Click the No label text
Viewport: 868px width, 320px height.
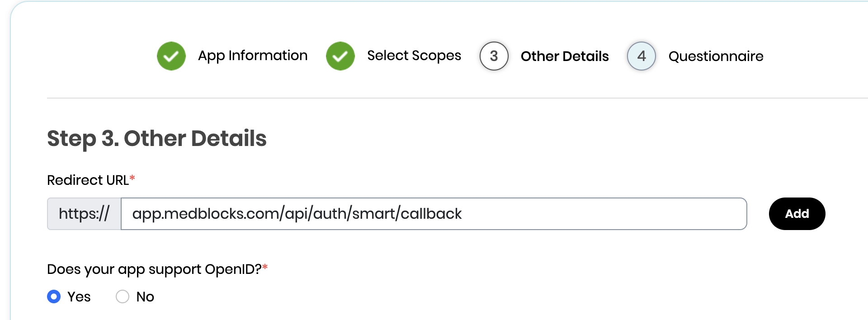coord(145,296)
